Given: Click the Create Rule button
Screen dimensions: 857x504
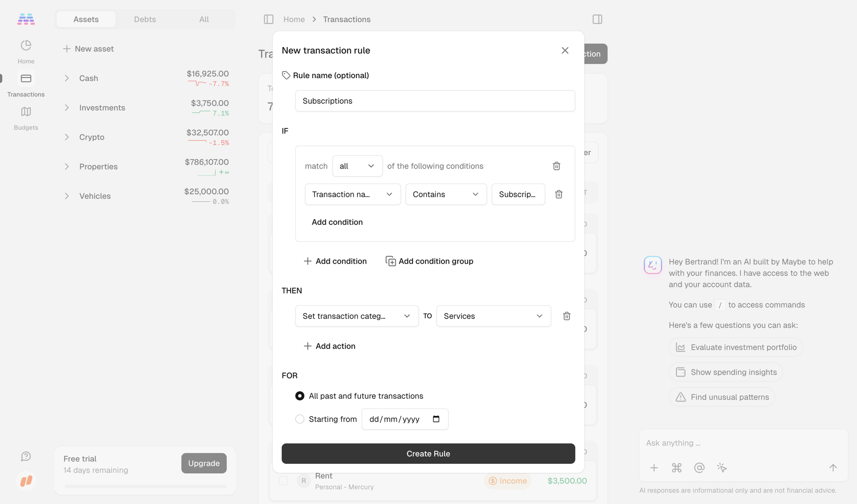Looking at the screenshot, I should [x=428, y=454].
